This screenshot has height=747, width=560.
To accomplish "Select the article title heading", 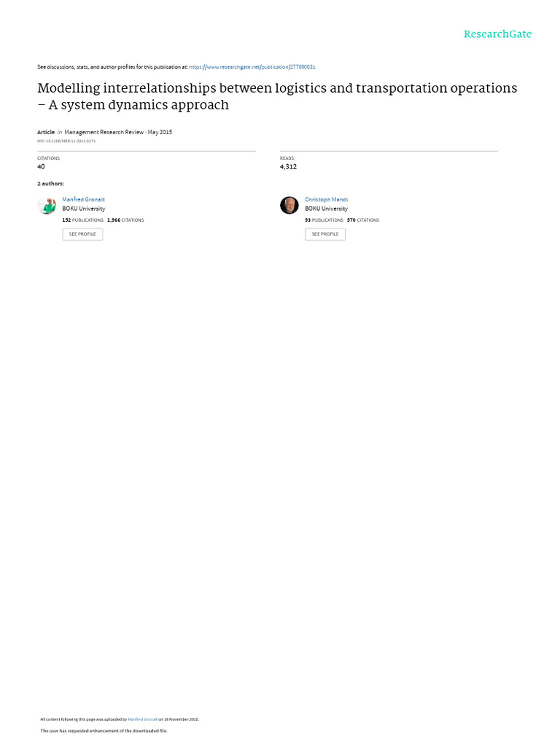I will [277, 96].
